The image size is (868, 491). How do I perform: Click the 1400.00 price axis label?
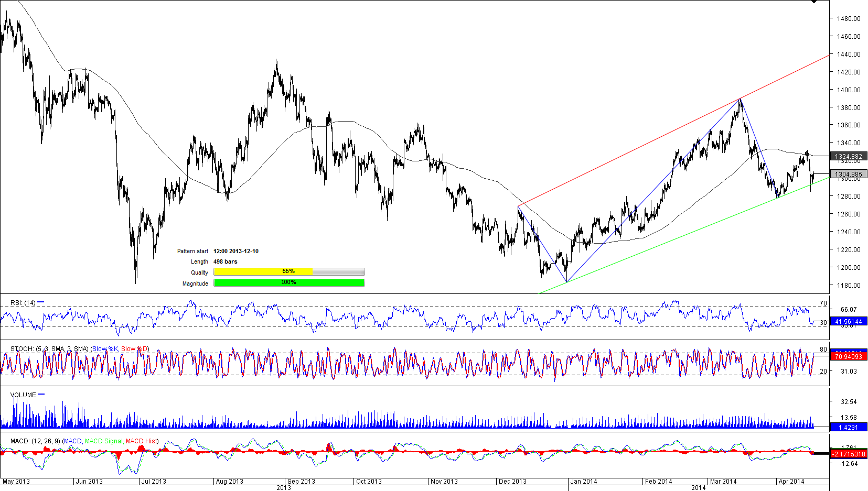point(848,90)
